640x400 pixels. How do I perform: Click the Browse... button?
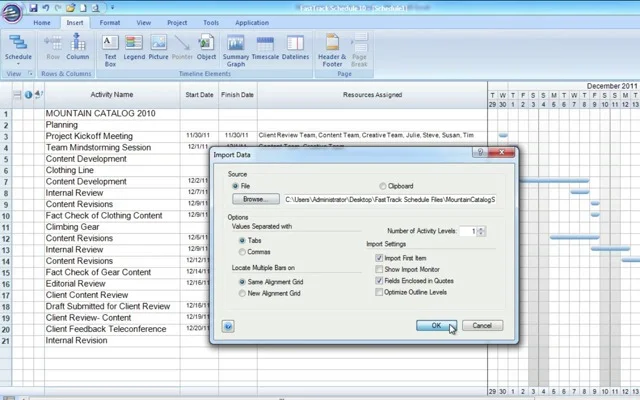(x=256, y=199)
